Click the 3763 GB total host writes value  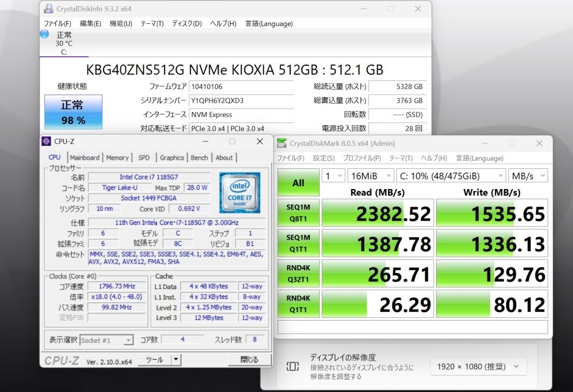click(397, 100)
